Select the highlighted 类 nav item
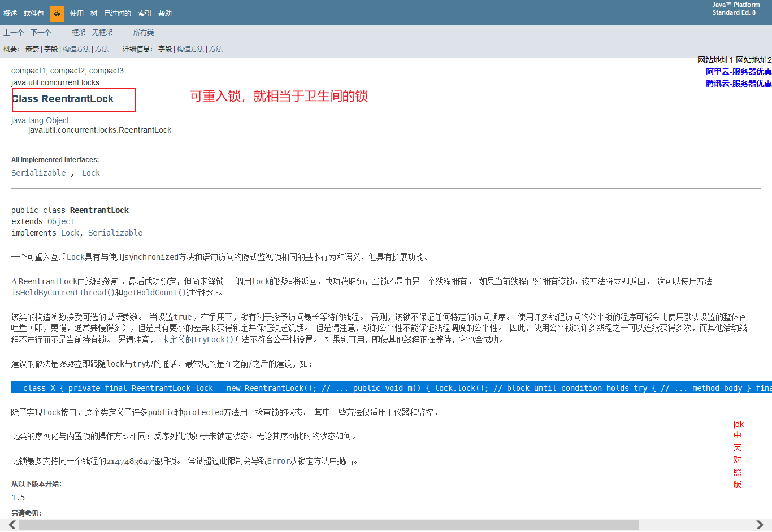Image resolution: width=772 pixels, height=532 pixels. pos(57,14)
